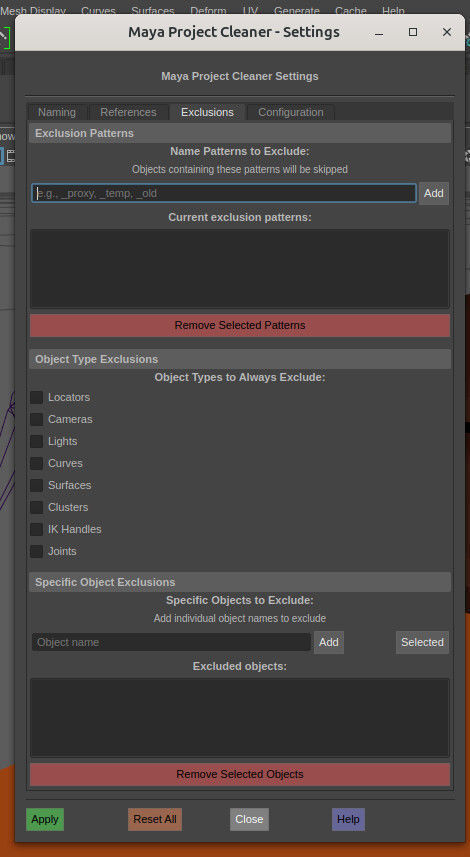Apply the cleaner settings
Image resolution: width=470 pixels, height=857 pixels.
(x=45, y=819)
